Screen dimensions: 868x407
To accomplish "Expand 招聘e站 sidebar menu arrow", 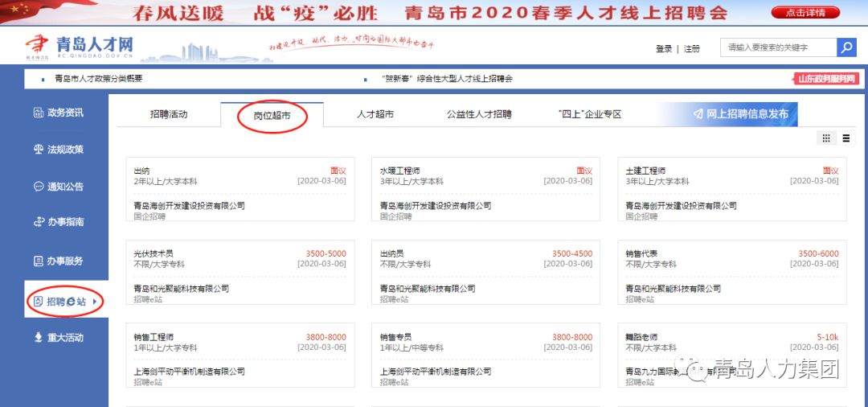I will (96, 302).
